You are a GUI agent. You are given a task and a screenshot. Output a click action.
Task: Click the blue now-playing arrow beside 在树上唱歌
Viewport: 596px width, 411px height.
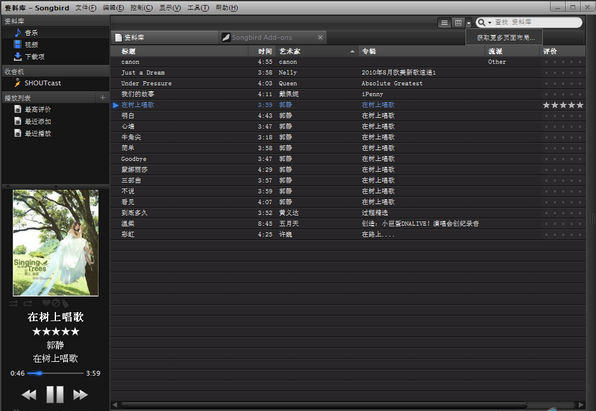pyautogui.click(x=116, y=105)
